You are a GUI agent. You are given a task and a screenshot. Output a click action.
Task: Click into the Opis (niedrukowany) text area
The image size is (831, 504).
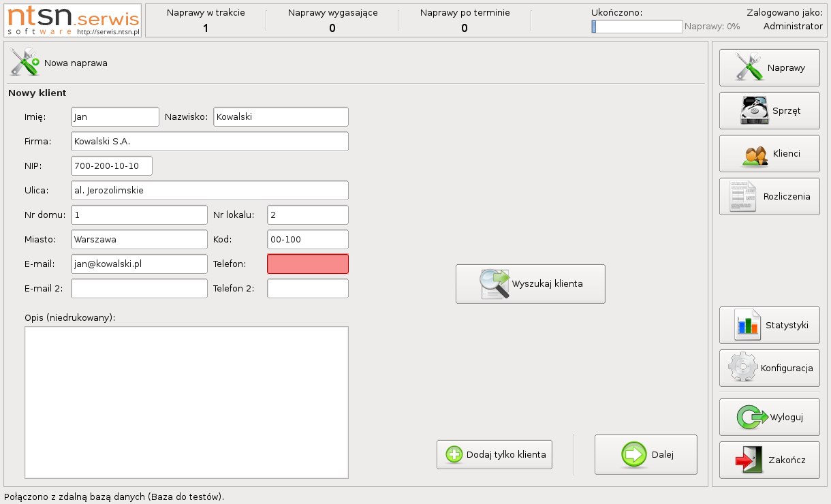[x=186, y=402]
